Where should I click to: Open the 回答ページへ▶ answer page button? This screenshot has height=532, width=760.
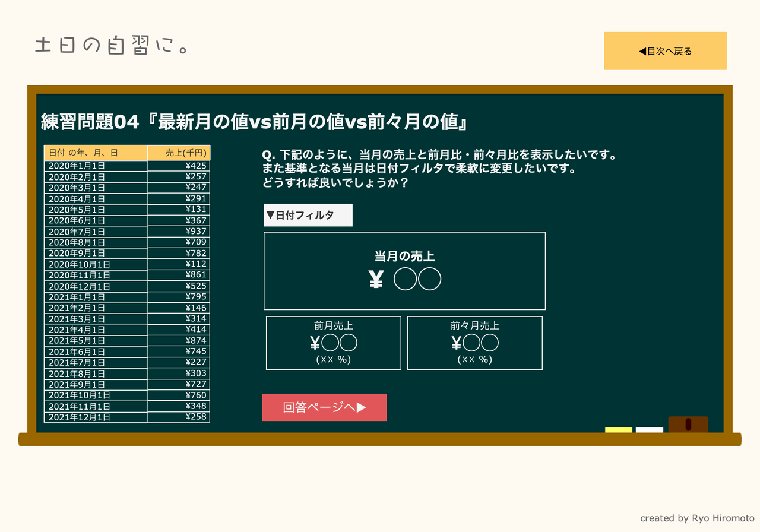click(x=324, y=407)
